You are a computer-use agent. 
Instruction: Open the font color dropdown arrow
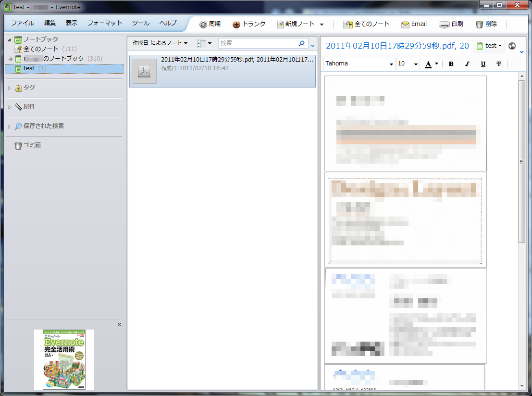point(437,64)
